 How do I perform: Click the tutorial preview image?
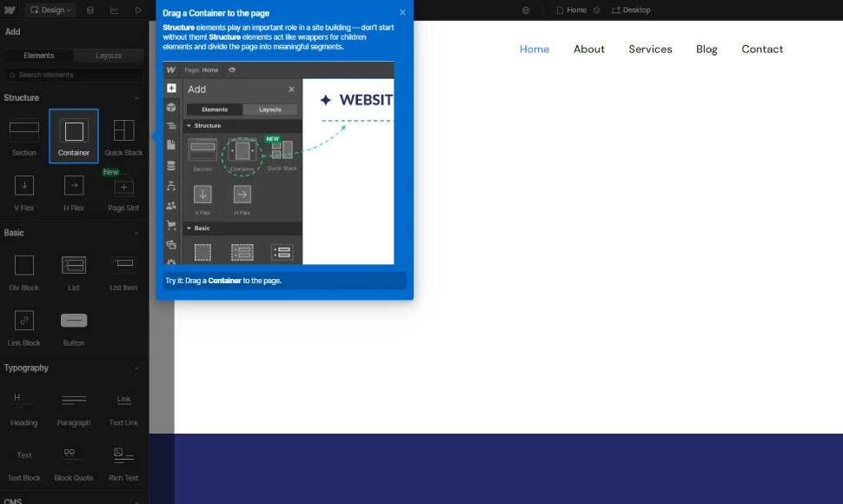(278, 162)
